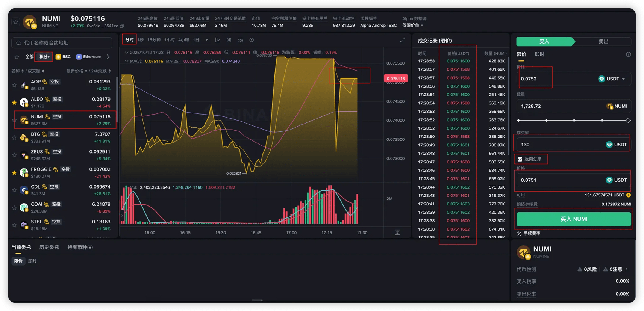Screen dimensions: 644x311
Task: Open the 历史委托 order history tab
Action: (49, 247)
